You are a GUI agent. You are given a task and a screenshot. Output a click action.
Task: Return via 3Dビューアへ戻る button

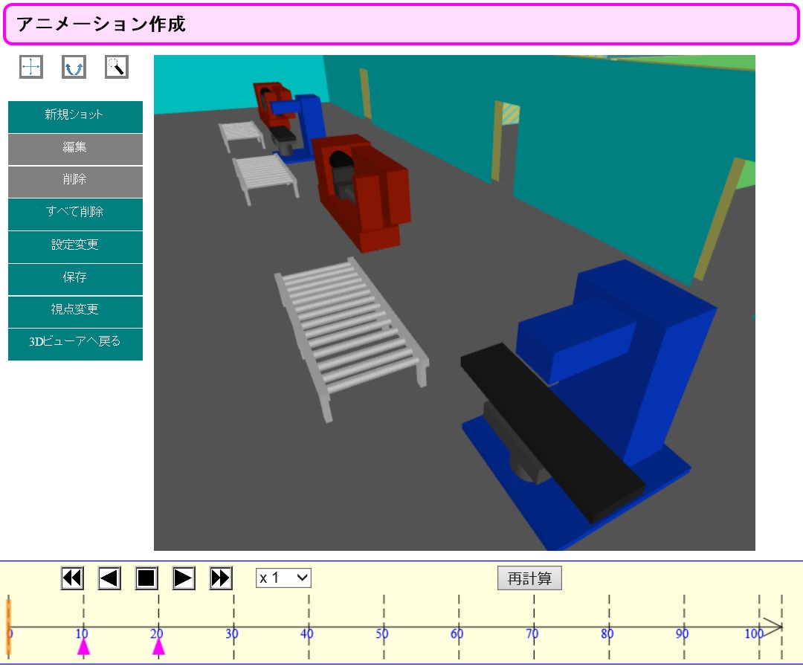[x=75, y=343]
